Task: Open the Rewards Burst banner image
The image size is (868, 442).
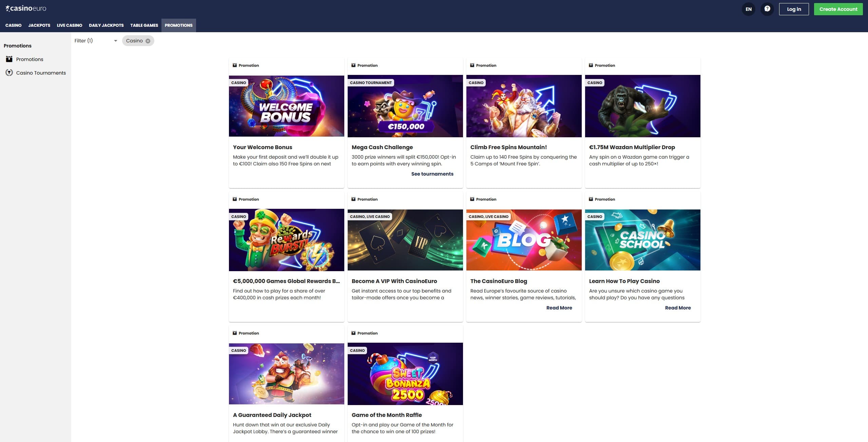Action: click(x=286, y=240)
